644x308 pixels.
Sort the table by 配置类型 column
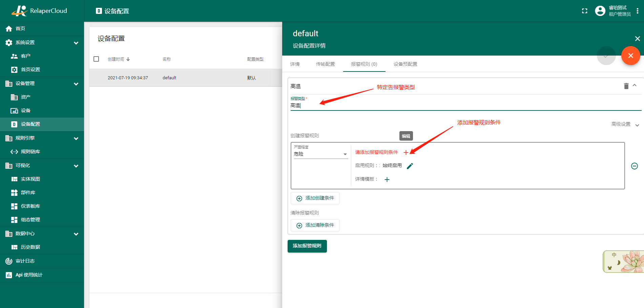pos(255,59)
